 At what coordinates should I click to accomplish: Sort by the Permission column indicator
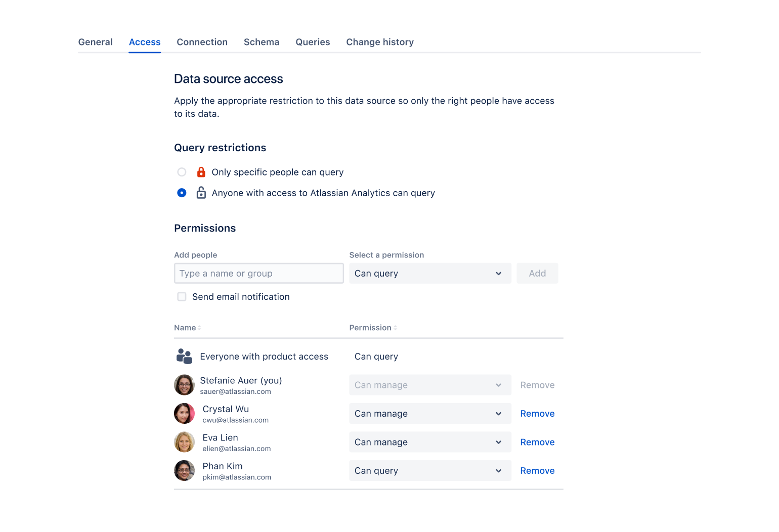[x=396, y=328]
